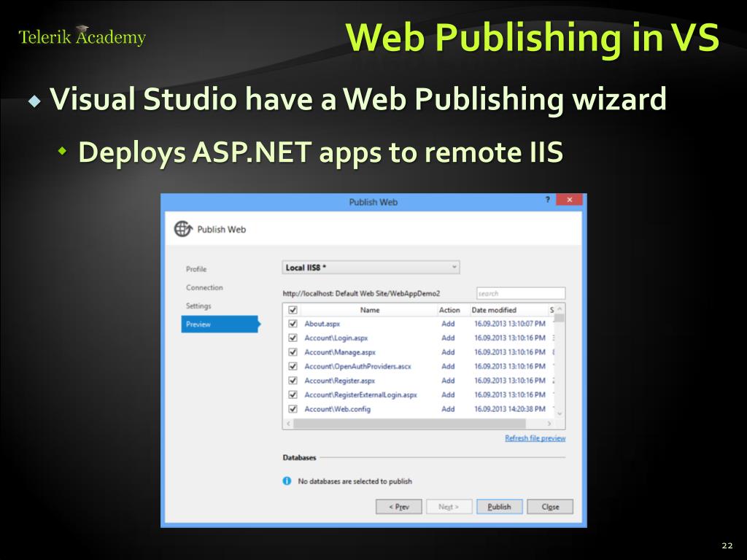Sort by the Date modified column header
Viewport: 747px width, 560px height.
[494, 310]
